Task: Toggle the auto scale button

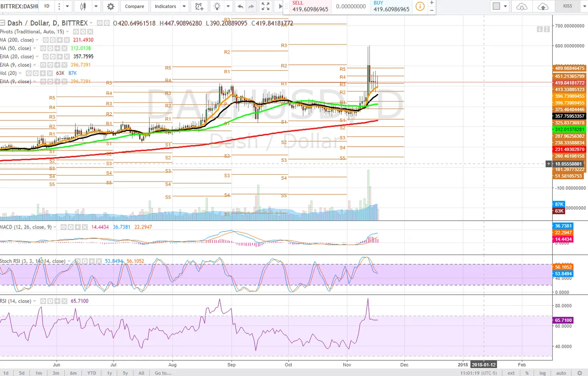Action: pos(561,373)
